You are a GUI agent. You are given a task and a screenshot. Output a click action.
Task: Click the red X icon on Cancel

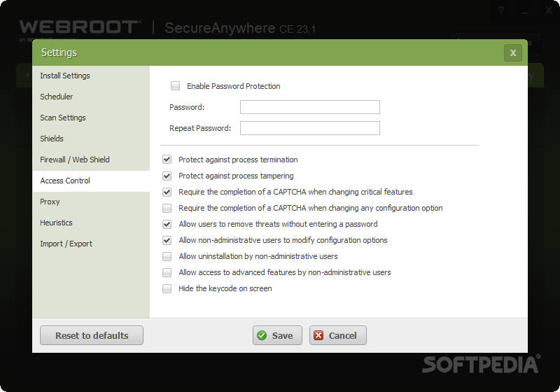pyautogui.click(x=318, y=335)
